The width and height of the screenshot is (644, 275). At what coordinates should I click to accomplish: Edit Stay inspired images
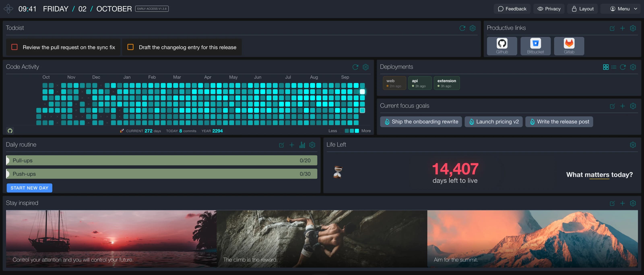coord(612,203)
